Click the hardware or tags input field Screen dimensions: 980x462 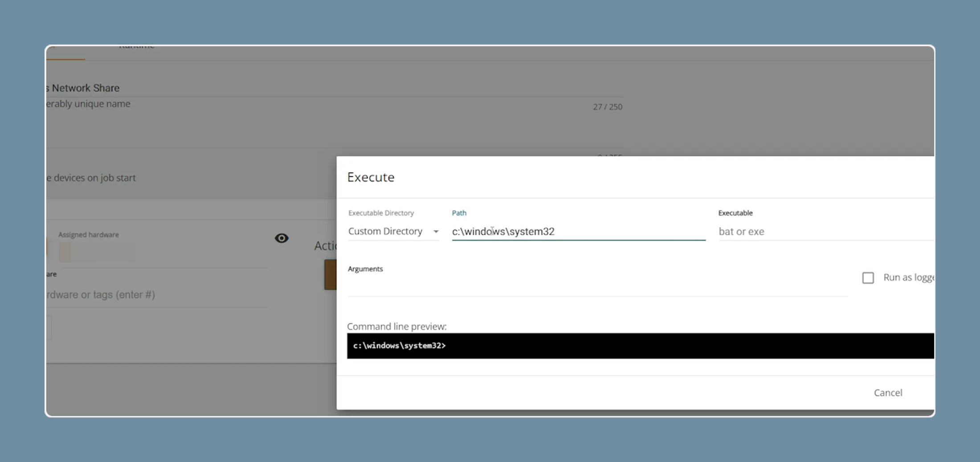coord(156,295)
